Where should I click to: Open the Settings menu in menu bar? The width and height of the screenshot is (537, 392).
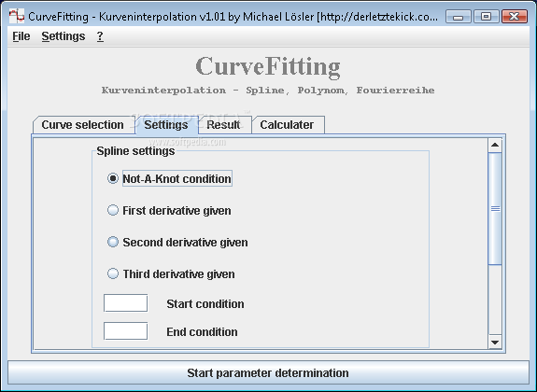click(x=64, y=36)
